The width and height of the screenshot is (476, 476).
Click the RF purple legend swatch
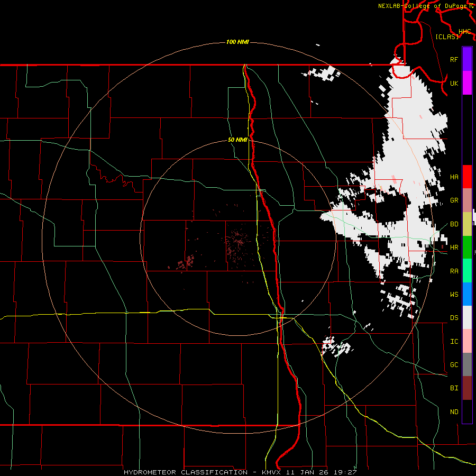point(467,59)
